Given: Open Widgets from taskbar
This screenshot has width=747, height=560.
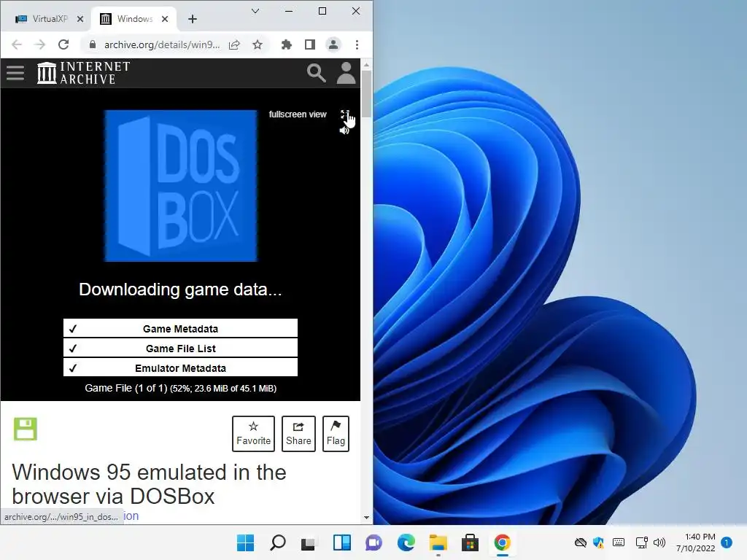Looking at the screenshot, I should tap(341, 542).
